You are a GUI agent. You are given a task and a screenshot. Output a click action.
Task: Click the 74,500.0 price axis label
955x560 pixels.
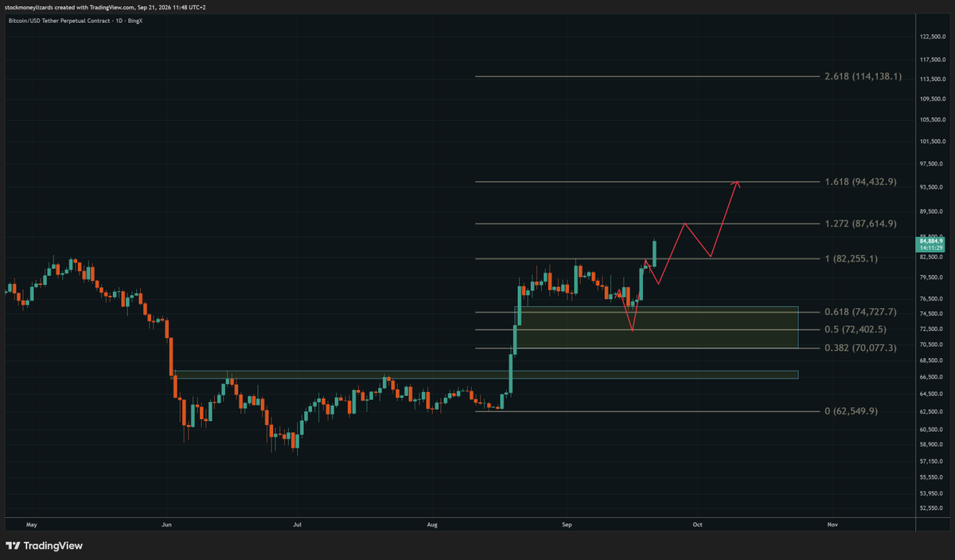coord(930,314)
